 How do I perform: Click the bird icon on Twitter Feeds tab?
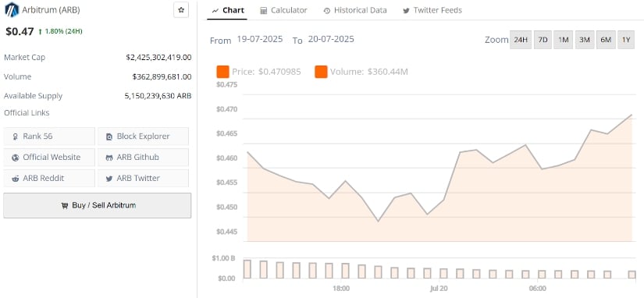pos(406,11)
